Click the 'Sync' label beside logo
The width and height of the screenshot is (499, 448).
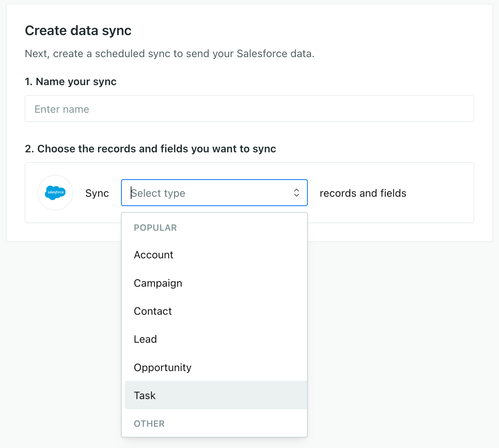coord(97,193)
